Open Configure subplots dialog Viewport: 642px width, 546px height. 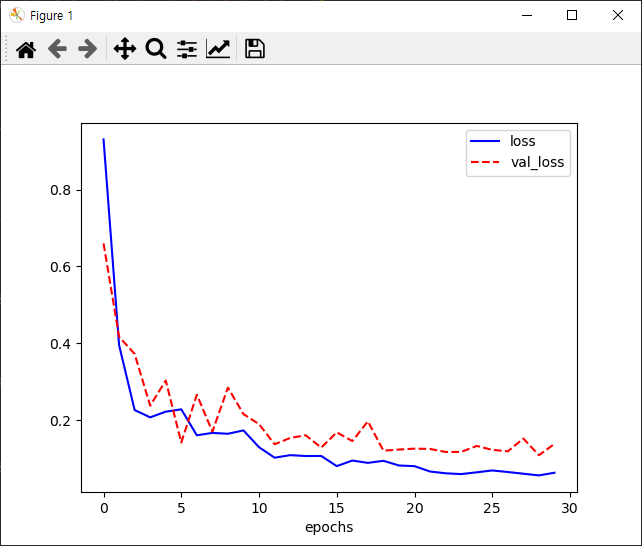click(187, 49)
